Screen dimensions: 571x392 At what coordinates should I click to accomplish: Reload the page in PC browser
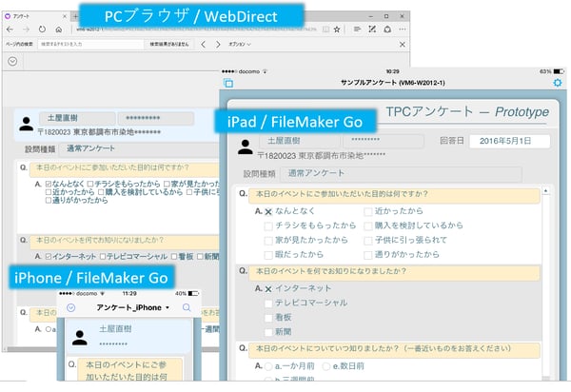[42, 29]
